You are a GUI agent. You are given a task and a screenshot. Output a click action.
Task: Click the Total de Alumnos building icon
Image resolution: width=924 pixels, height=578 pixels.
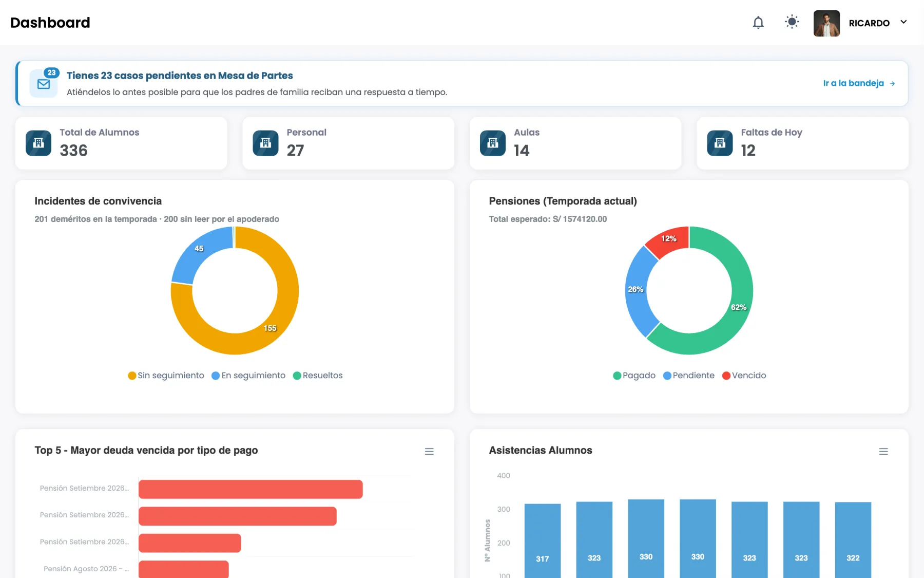coord(38,143)
